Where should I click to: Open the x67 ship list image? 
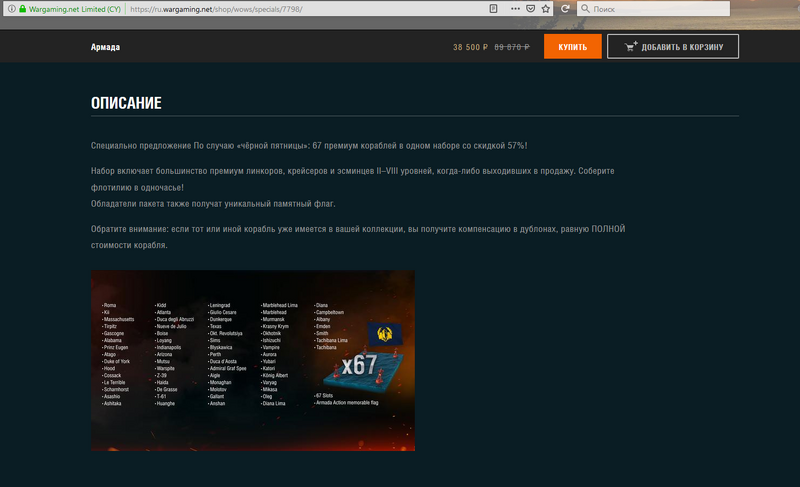tap(253, 361)
